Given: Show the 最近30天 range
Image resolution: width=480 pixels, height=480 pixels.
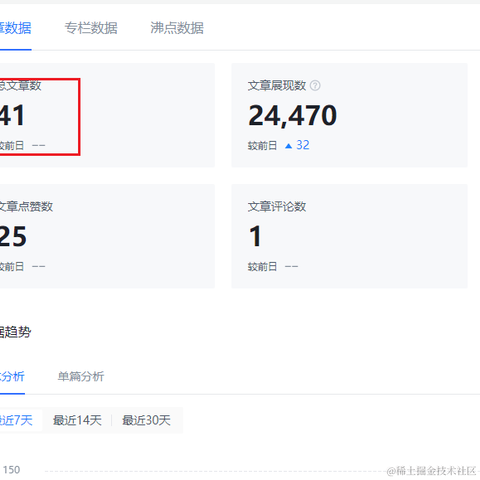Looking at the screenshot, I should point(146,420).
